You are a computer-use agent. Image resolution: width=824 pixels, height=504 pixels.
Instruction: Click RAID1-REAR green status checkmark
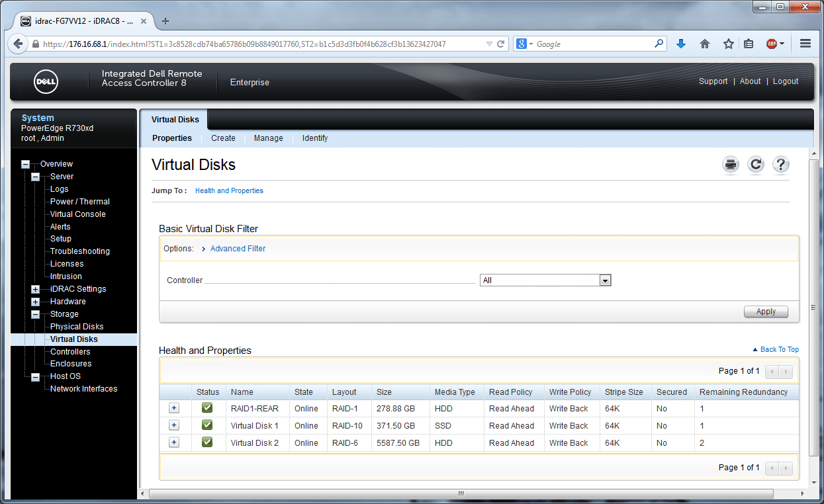click(207, 408)
